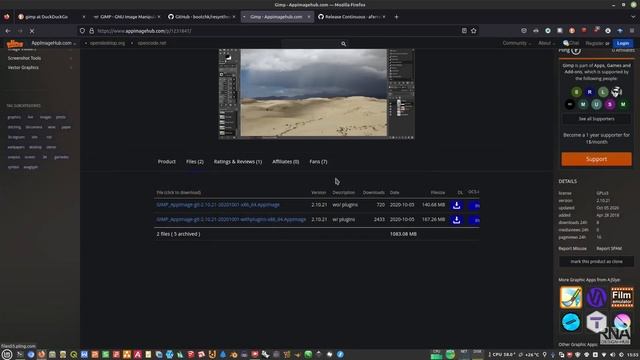Open the blue circle app thumbnail
Image resolution: width=640 pixels, height=360 pixels.
(x=571, y=322)
